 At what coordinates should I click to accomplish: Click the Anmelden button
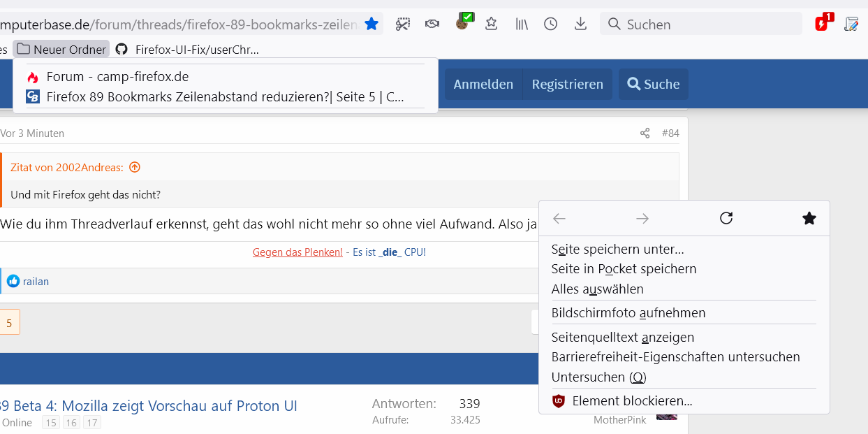[483, 85]
